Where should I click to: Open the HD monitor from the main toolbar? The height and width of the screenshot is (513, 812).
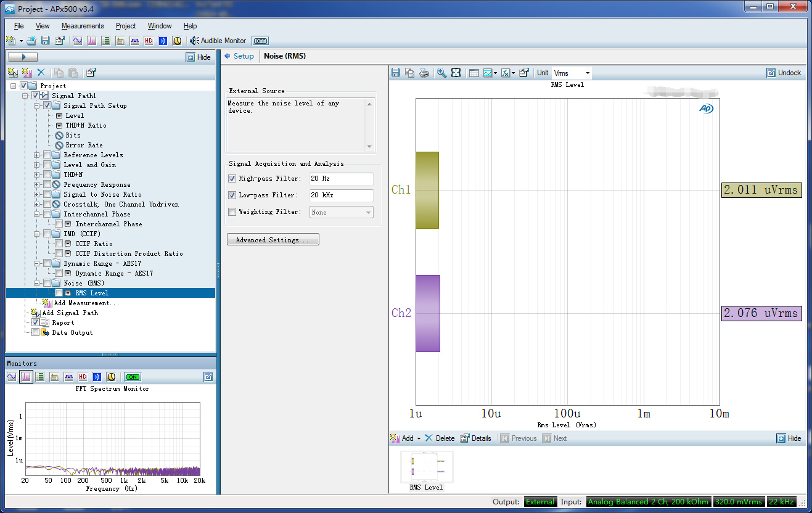pyautogui.click(x=149, y=41)
